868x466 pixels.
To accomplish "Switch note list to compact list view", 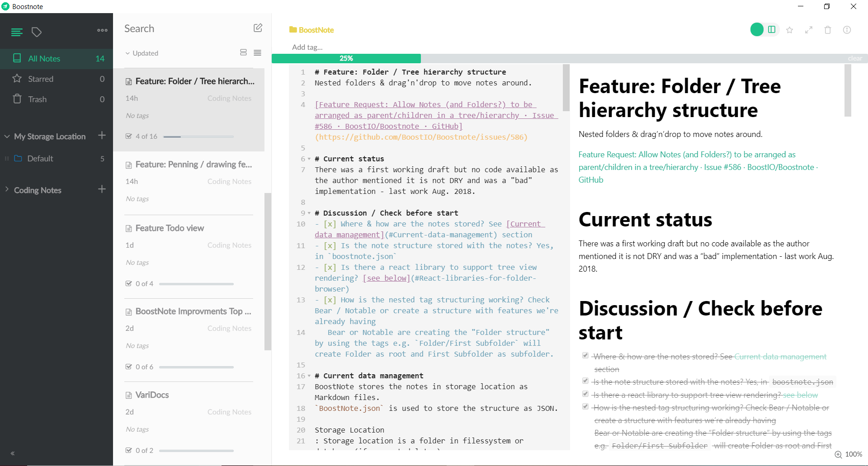I will (258, 52).
